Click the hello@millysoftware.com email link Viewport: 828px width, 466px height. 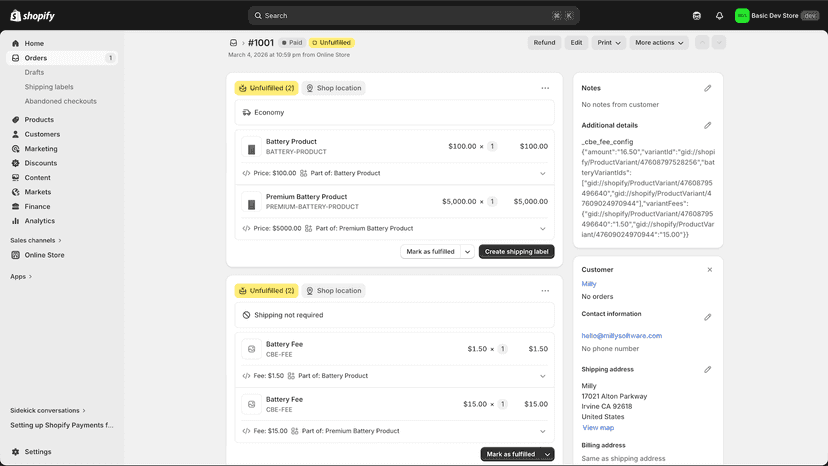point(622,335)
